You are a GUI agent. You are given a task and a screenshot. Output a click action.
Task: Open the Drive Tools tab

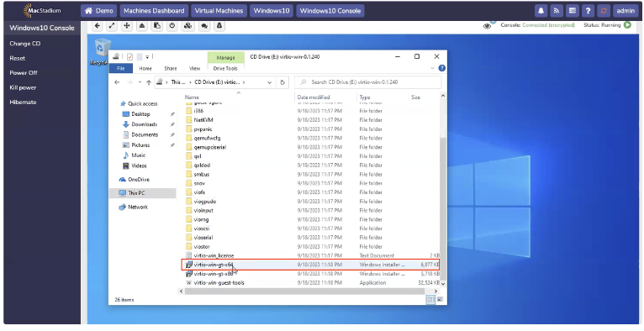(x=225, y=69)
